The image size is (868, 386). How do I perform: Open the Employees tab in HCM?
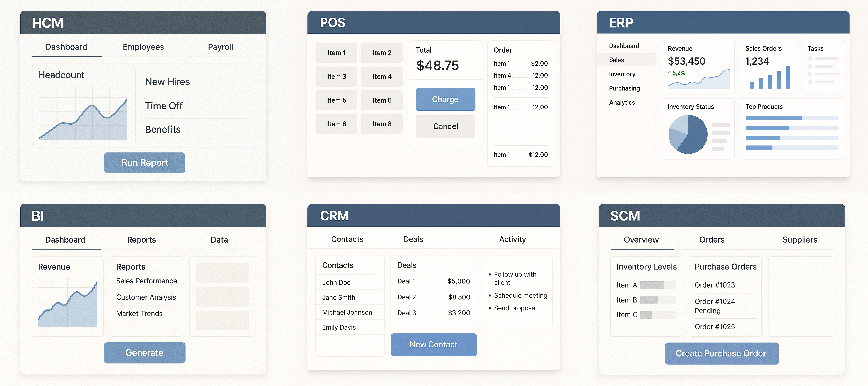coord(143,47)
